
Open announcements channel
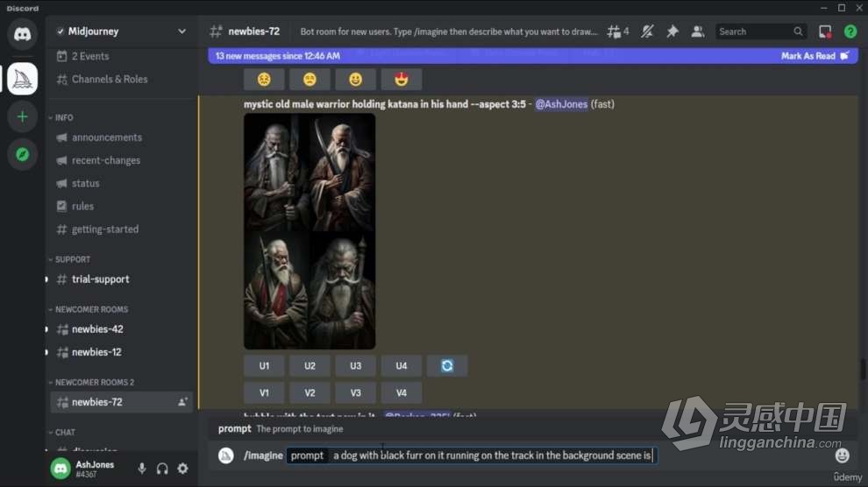pyautogui.click(x=122, y=138)
